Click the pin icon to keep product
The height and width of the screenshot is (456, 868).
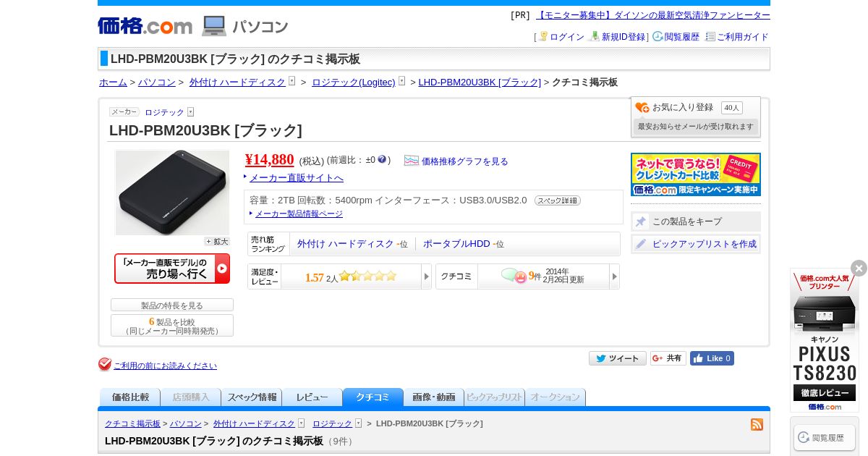[641, 221]
